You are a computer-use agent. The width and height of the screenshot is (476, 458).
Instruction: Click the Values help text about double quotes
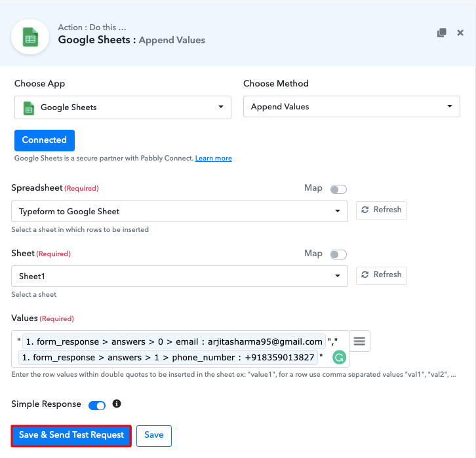234,375
